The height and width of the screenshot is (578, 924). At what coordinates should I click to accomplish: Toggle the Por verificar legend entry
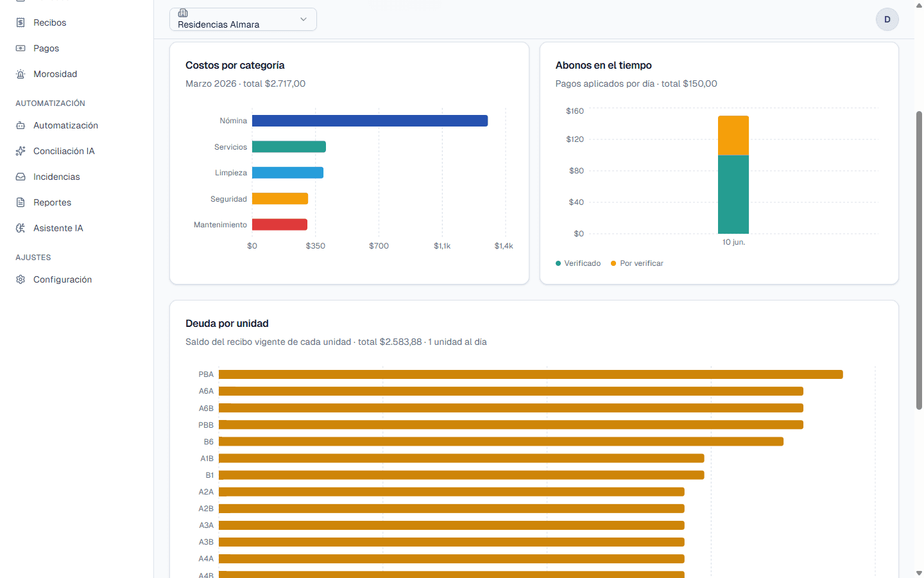pos(637,263)
